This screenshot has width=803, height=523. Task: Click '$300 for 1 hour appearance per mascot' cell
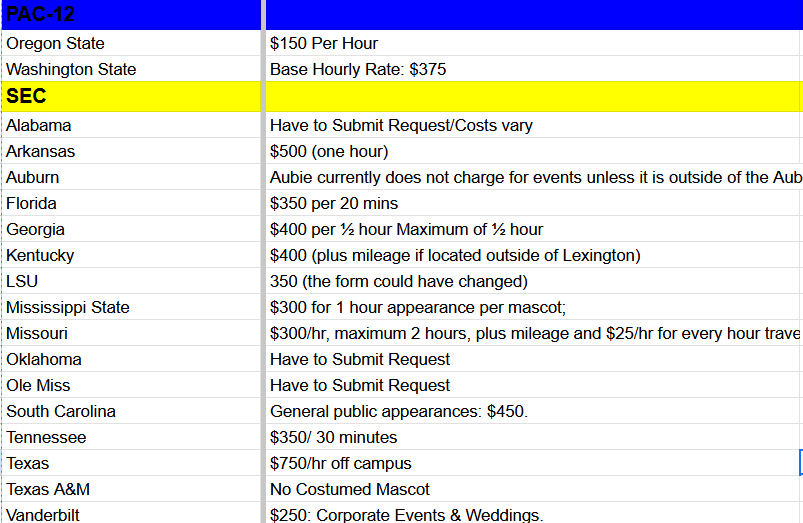tap(534, 307)
